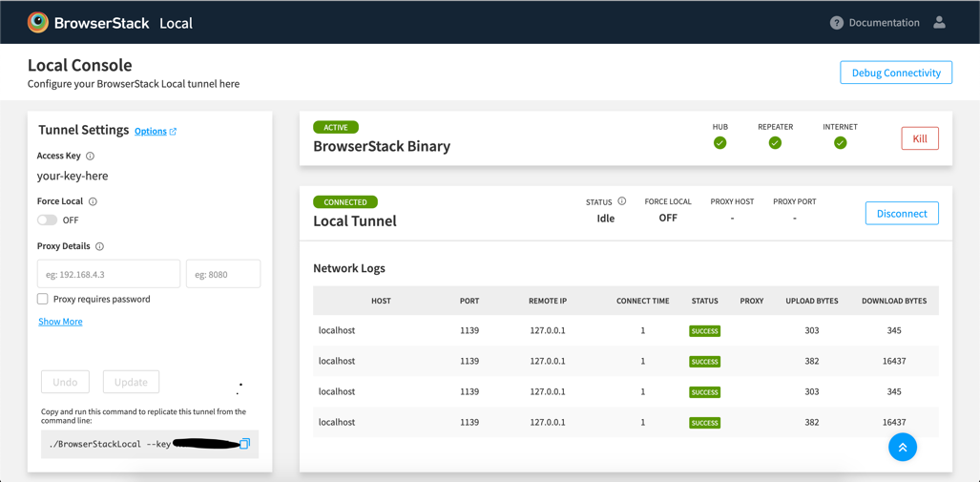Click localhost in the first log row
The image size is (980, 482).
(336, 330)
